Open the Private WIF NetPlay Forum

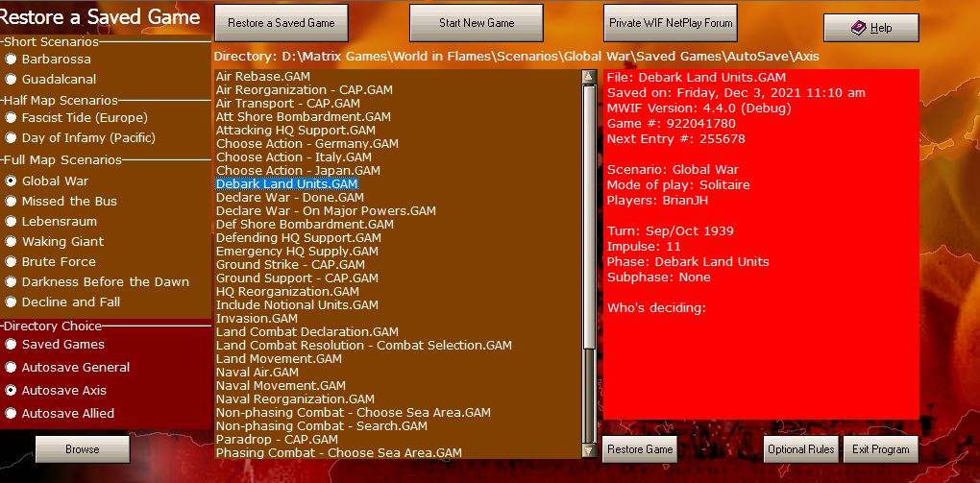[x=671, y=23]
